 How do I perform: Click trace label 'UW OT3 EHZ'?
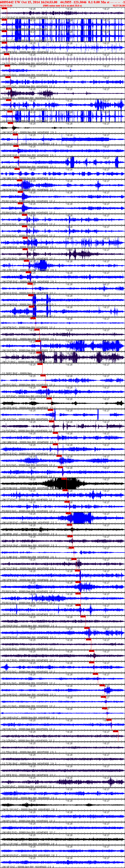click(x=9, y=499)
